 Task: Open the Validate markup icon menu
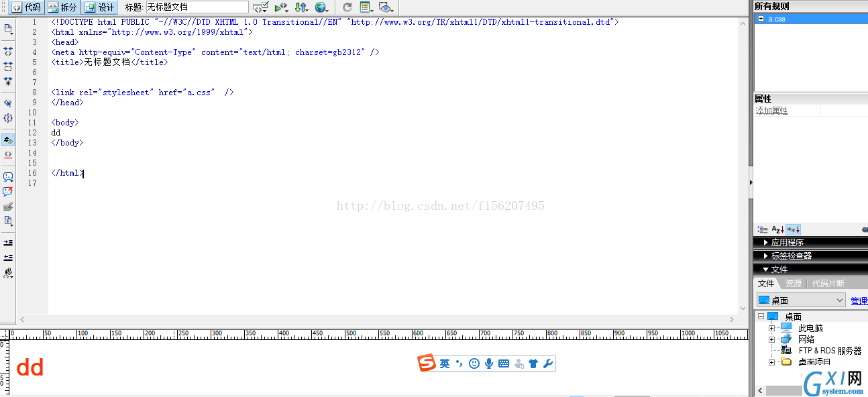pos(261,7)
